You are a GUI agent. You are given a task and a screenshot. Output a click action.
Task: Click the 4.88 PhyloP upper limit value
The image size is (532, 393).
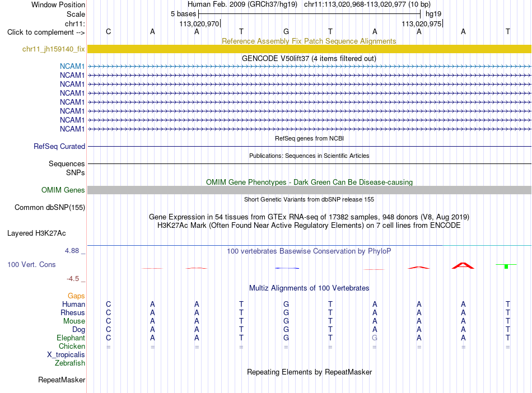[x=72, y=251]
